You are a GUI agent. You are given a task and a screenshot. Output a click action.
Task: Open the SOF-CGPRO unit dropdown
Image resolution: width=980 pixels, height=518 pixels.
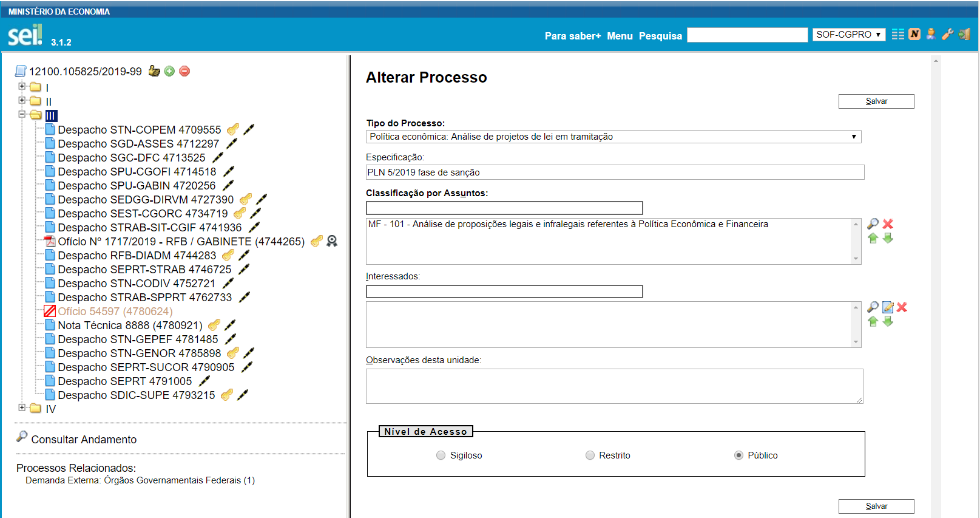pyautogui.click(x=848, y=35)
